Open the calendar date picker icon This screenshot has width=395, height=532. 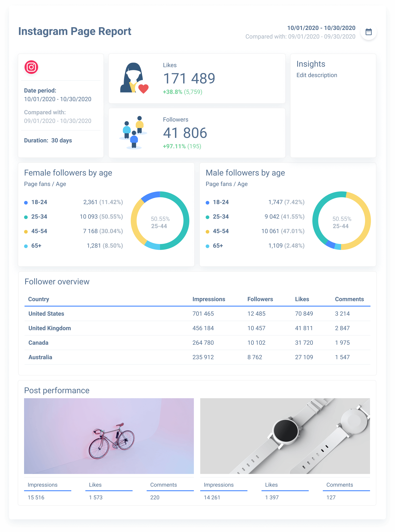click(x=368, y=32)
